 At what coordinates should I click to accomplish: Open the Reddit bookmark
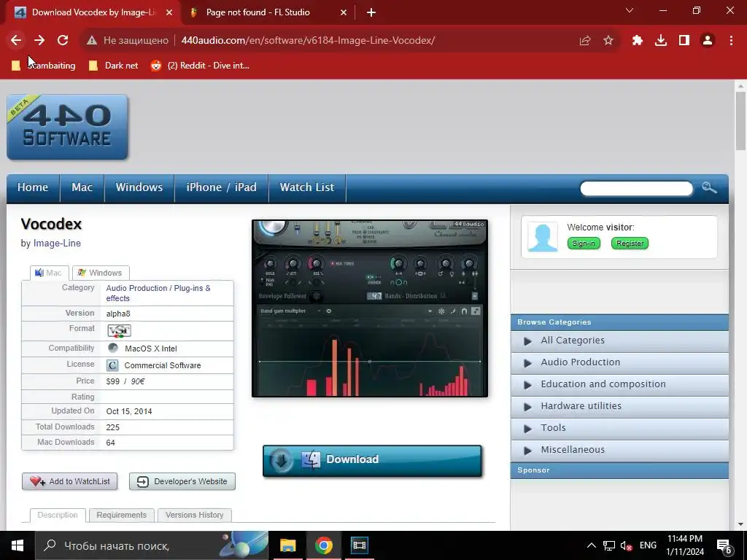[200, 66]
